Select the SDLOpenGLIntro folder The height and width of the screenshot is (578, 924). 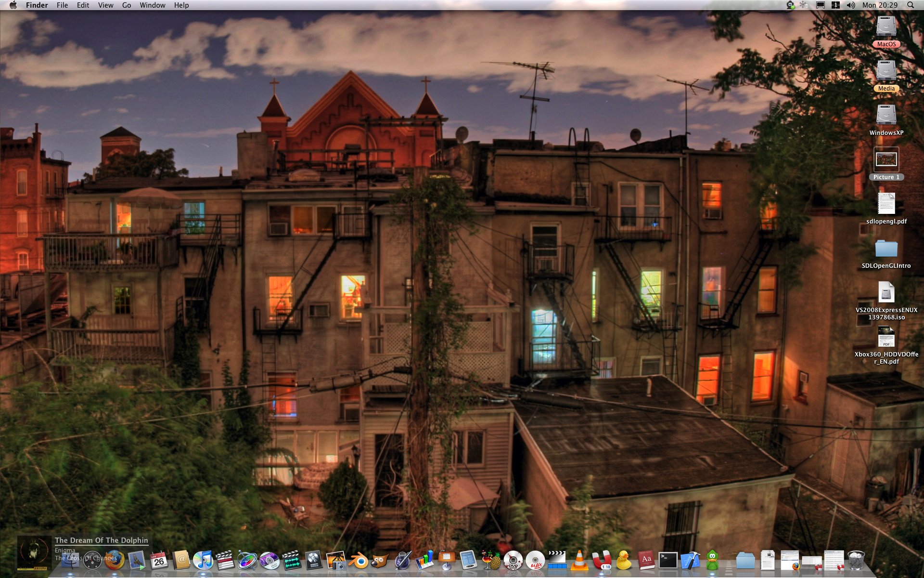point(886,253)
